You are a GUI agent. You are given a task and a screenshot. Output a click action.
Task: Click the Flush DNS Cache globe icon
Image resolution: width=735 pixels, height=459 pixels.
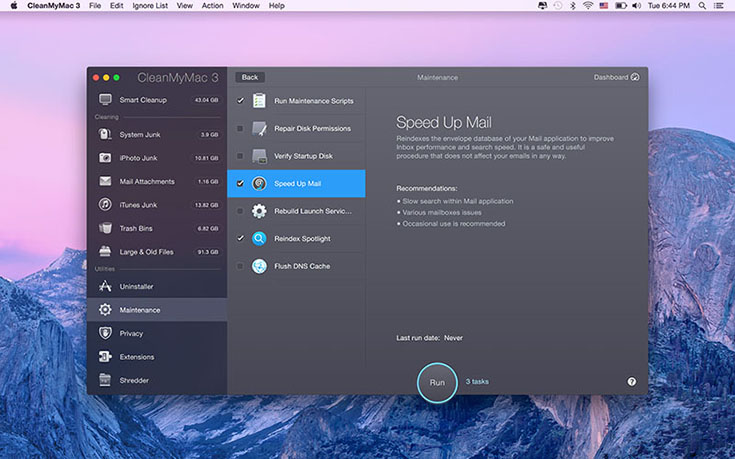pos(259,266)
